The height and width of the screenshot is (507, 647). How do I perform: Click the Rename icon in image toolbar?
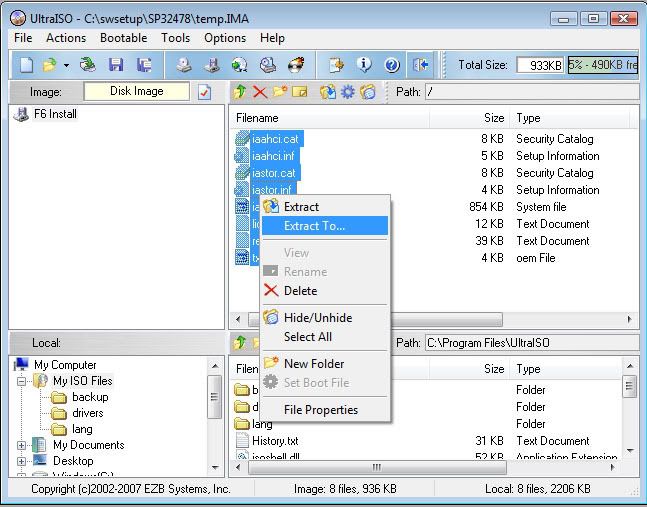(300, 92)
